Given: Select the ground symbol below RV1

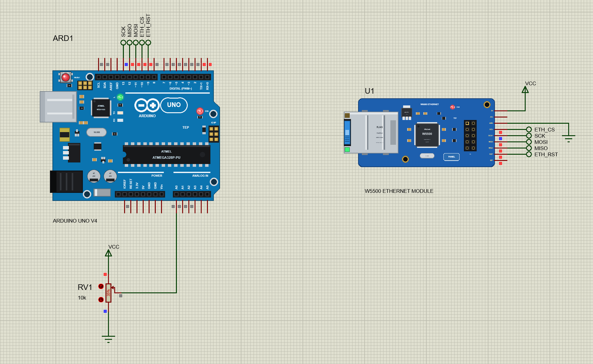Looking at the screenshot, I should [x=108, y=339].
